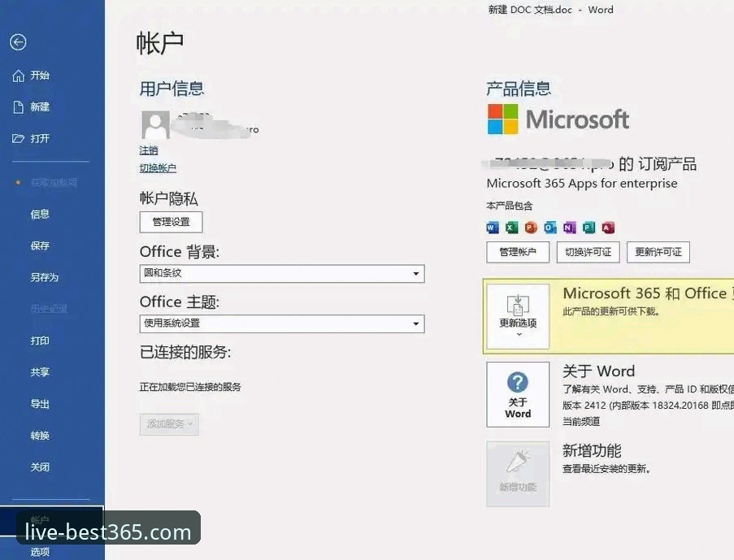Click the 新增功能 megaphone icon
Image resolution: width=734 pixels, height=560 pixels.
(x=518, y=462)
